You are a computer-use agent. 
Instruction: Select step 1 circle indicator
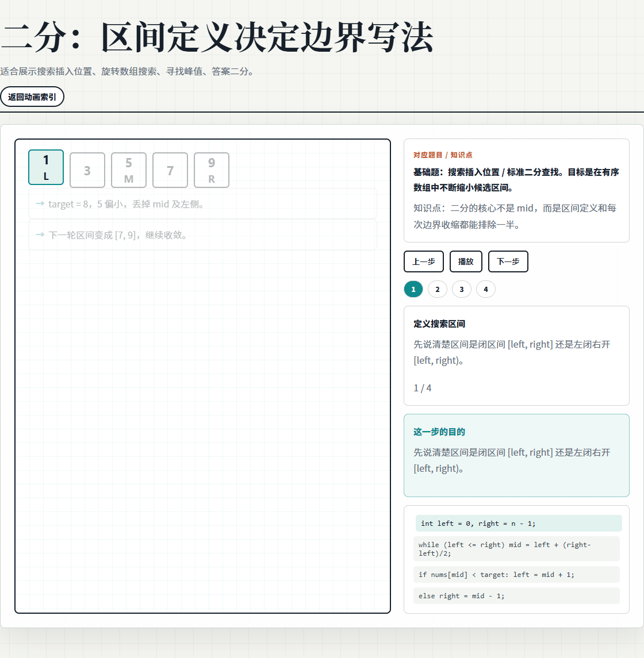point(413,289)
